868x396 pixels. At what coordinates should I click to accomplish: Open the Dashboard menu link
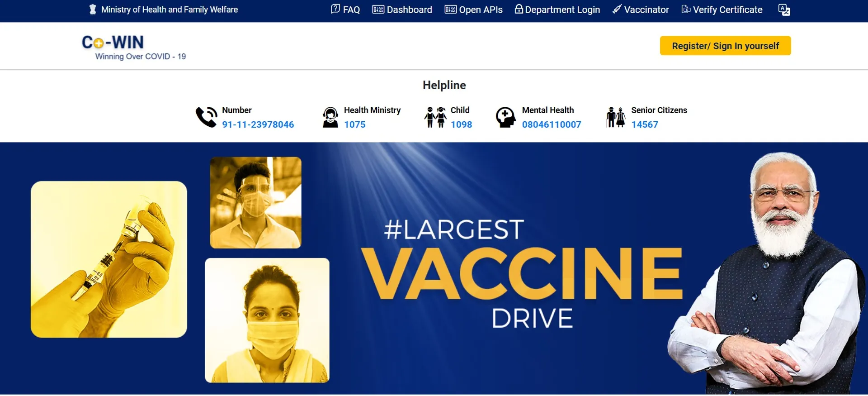pos(410,10)
